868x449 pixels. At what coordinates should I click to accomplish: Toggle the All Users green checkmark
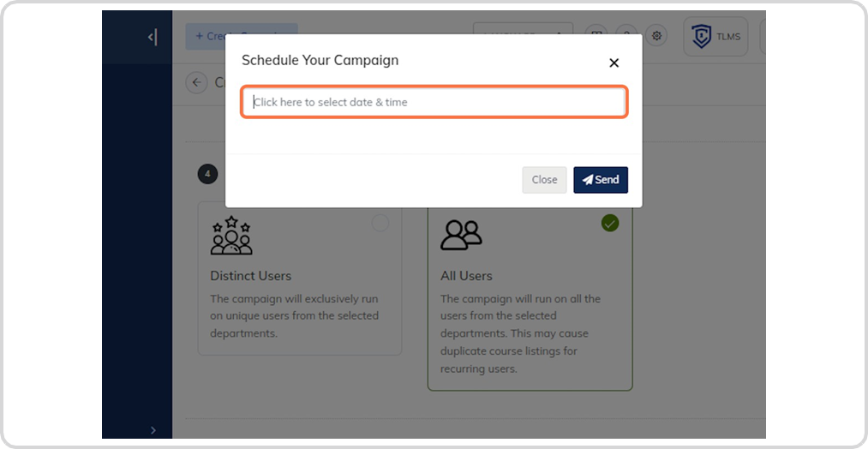coord(610,223)
